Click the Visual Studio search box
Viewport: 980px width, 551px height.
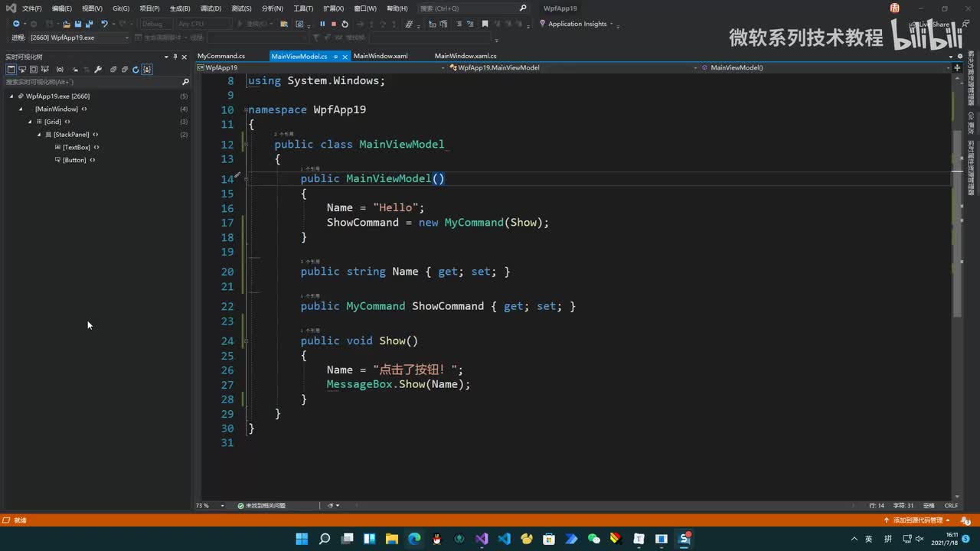point(473,8)
